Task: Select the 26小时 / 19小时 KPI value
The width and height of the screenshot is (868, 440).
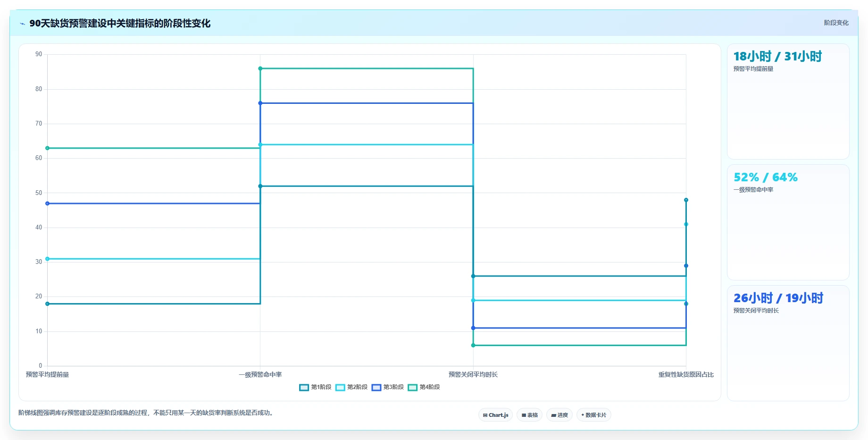Action: 778,298
